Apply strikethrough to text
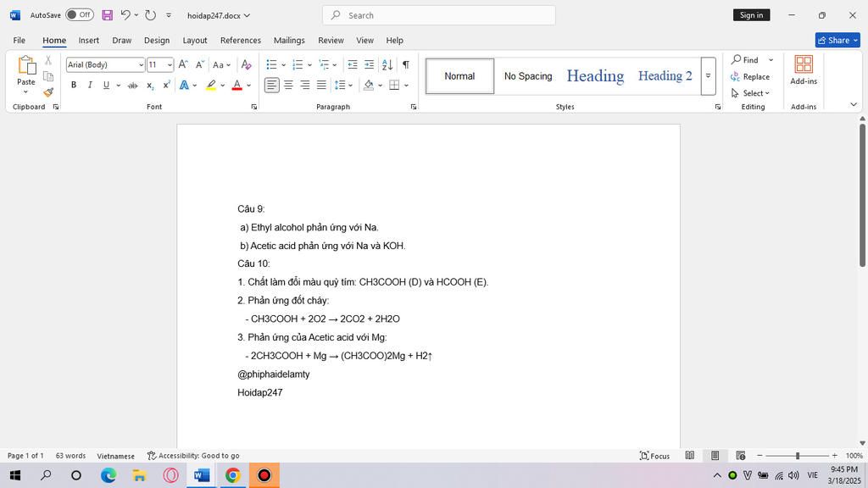Viewport: 868px width, 488px height. pos(132,85)
